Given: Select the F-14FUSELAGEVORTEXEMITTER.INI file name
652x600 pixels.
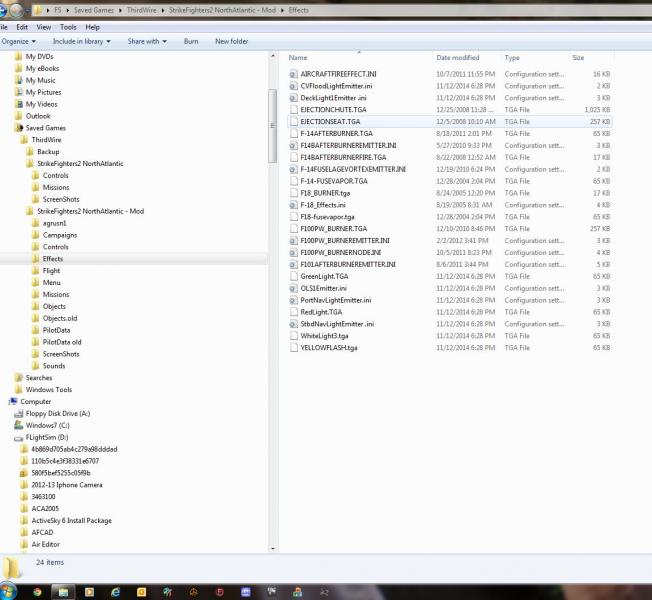Looking at the screenshot, I should pos(353,169).
